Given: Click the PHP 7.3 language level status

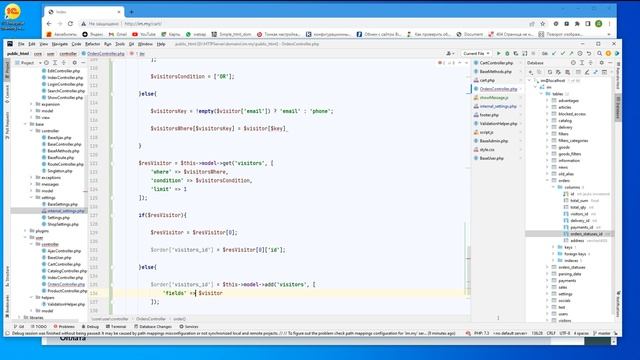Looking at the screenshot, I should [x=481, y=333].
